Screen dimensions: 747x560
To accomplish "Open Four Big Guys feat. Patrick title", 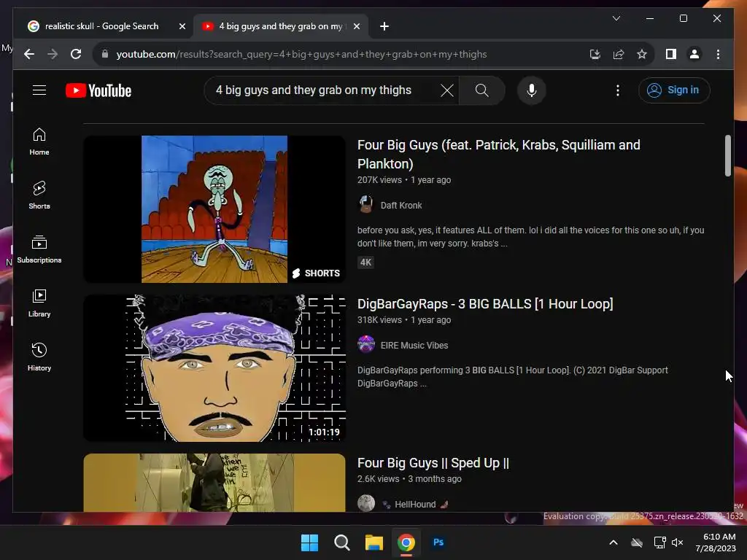I will (x=498, y=155).
